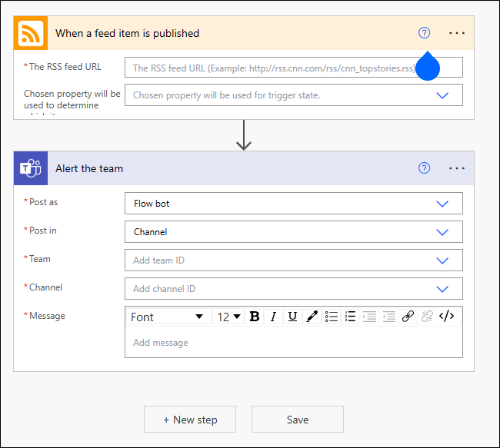
Task: Insert a numbered list in the message
Action: click(x=350, y=317)
